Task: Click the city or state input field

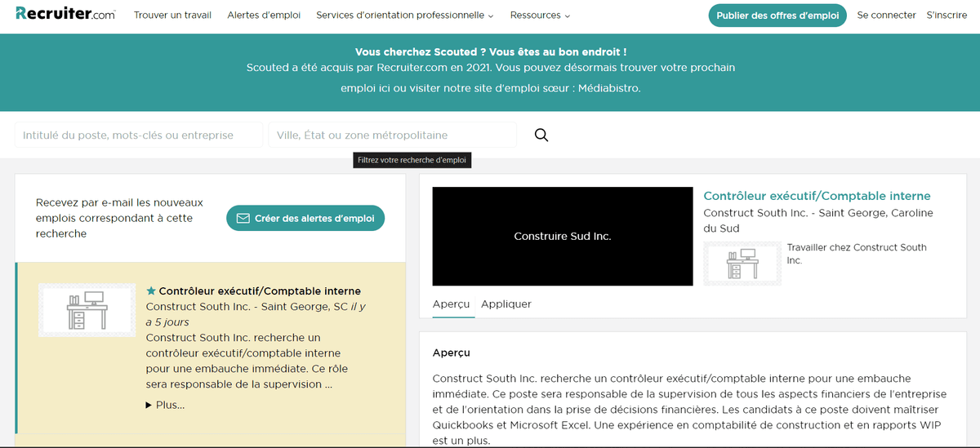Action: point(393,135)
